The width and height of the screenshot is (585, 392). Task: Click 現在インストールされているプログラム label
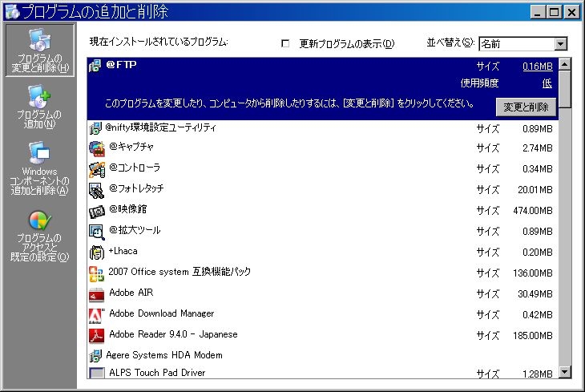tap(159, 42)
